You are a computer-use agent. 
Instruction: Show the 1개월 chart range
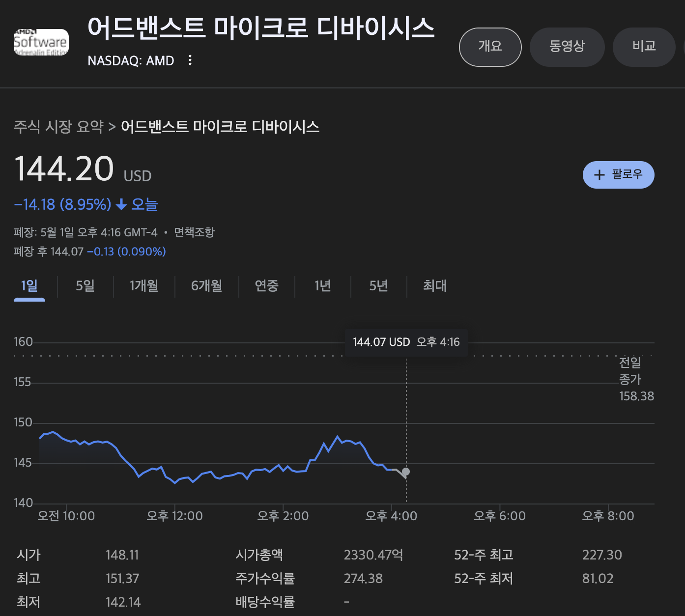(144, 286)
